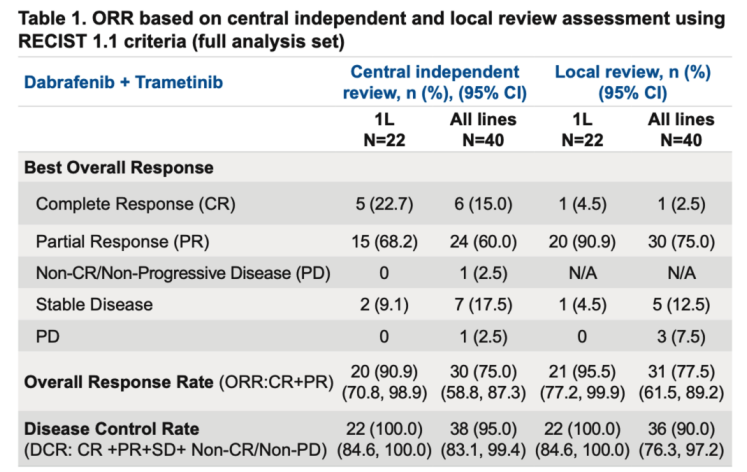This screenshot has width=747, height=472.
Task: Click the Local review column header
Action: [631, 82]
